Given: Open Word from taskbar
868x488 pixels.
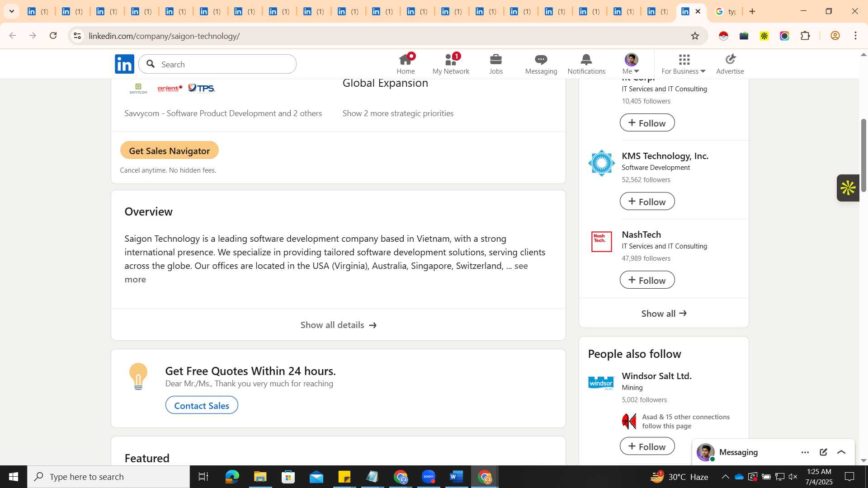Looking at the screenshot, I should point(456,477).
